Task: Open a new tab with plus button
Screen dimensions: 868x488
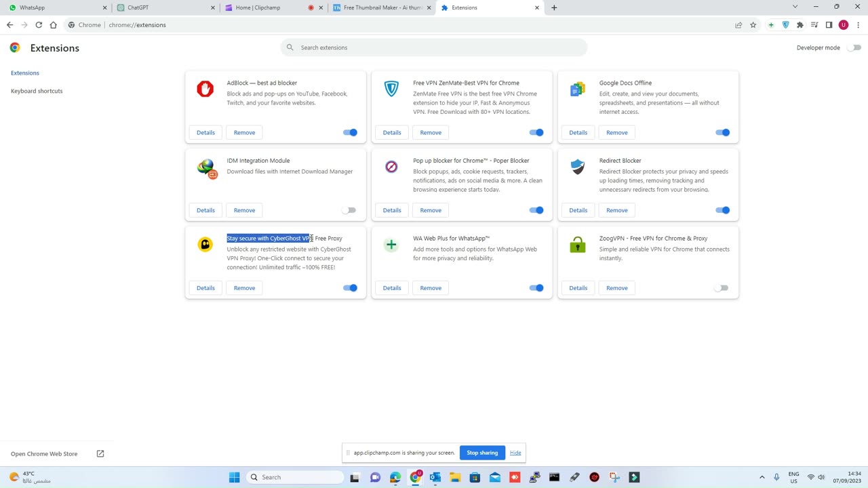Action: 554,7
